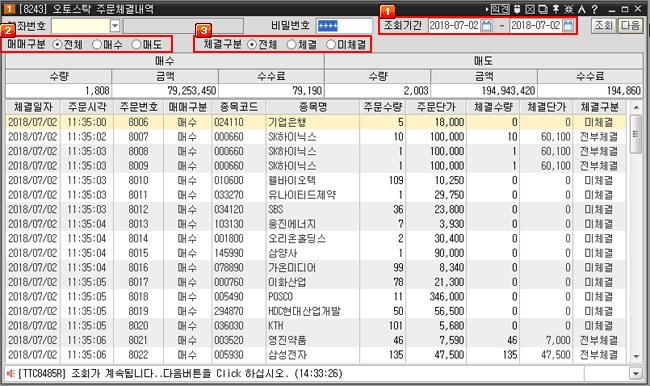Image resolution: width=650 pixels, height=386 pixels.
Task: Click the orange window number 1 icon
Action: [9, 9]
